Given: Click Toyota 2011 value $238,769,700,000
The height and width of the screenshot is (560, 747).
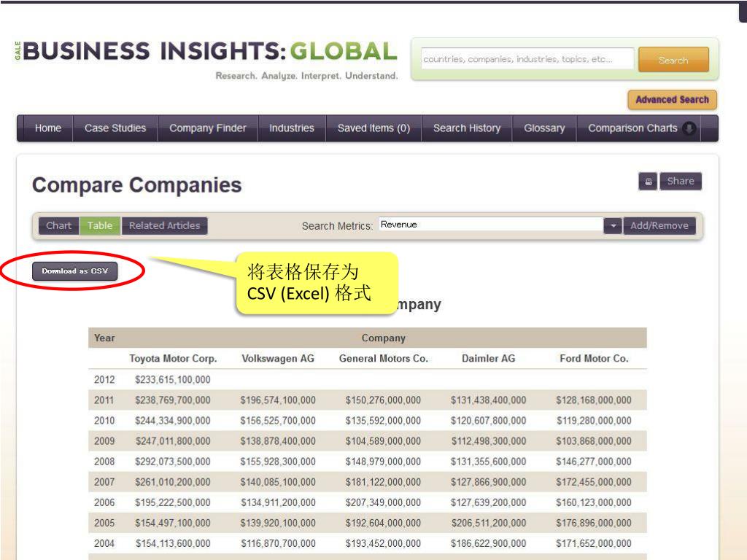Looking at the screenshot, I should click(172, 400).
